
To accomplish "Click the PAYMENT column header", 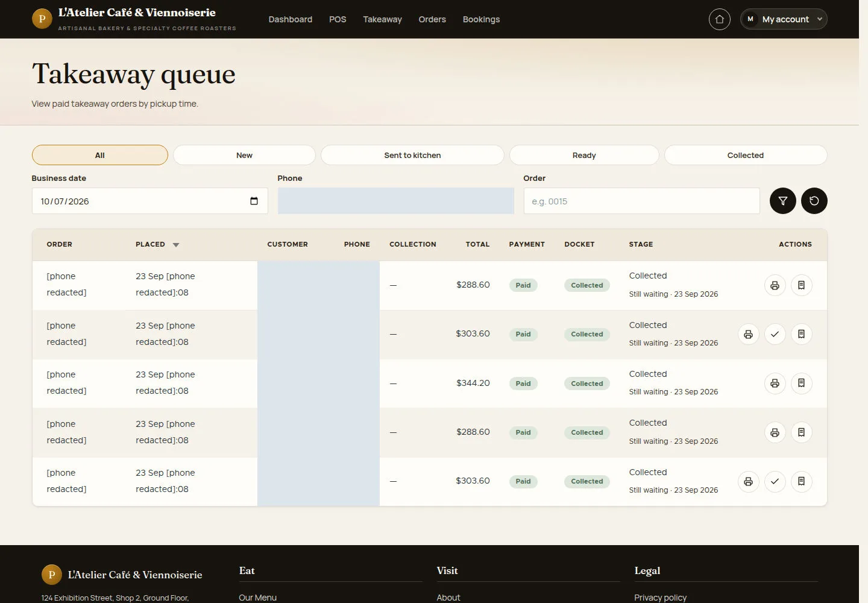I will coord(527,244).
